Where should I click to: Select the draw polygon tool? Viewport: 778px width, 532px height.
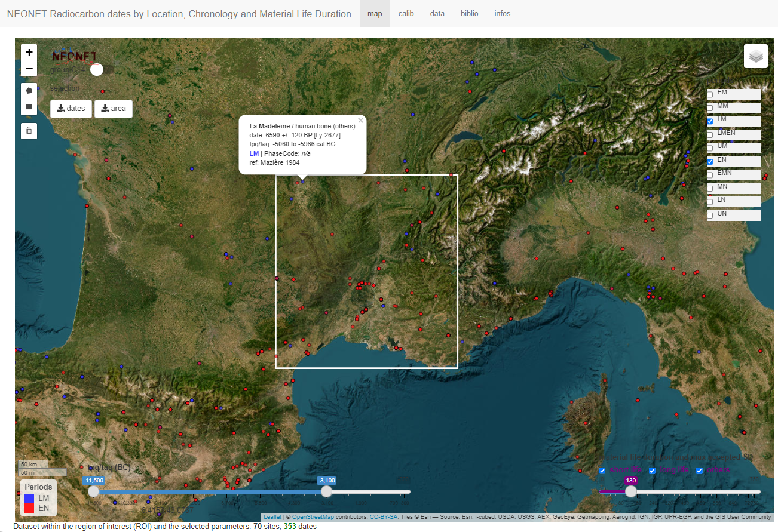point(29,91)
